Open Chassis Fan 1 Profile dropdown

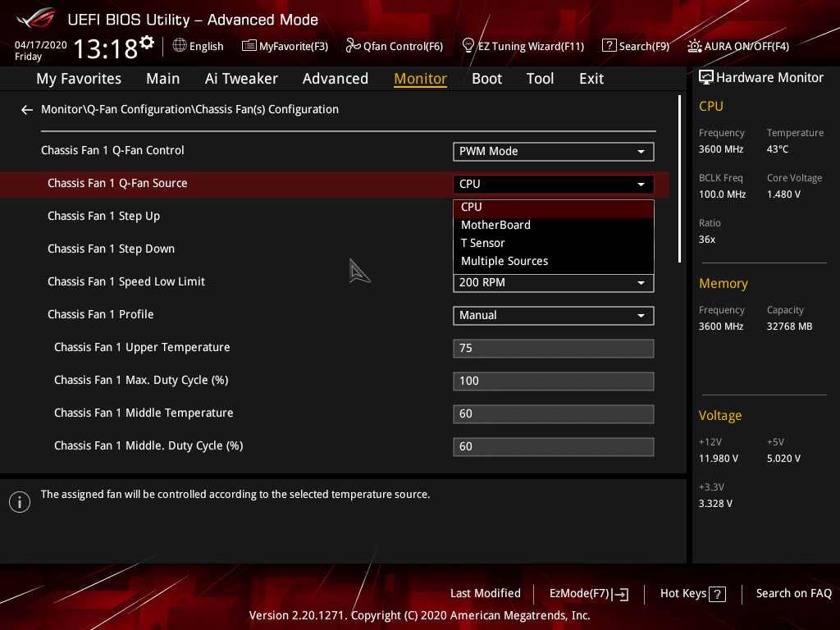(554, 316)
